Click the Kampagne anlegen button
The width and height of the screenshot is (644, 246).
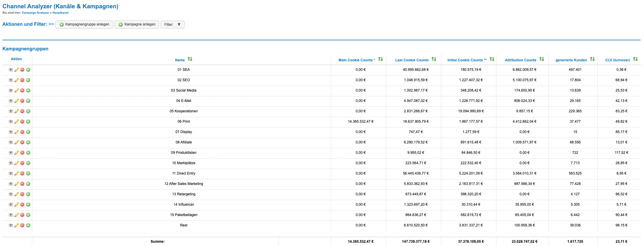pos(137,25)
